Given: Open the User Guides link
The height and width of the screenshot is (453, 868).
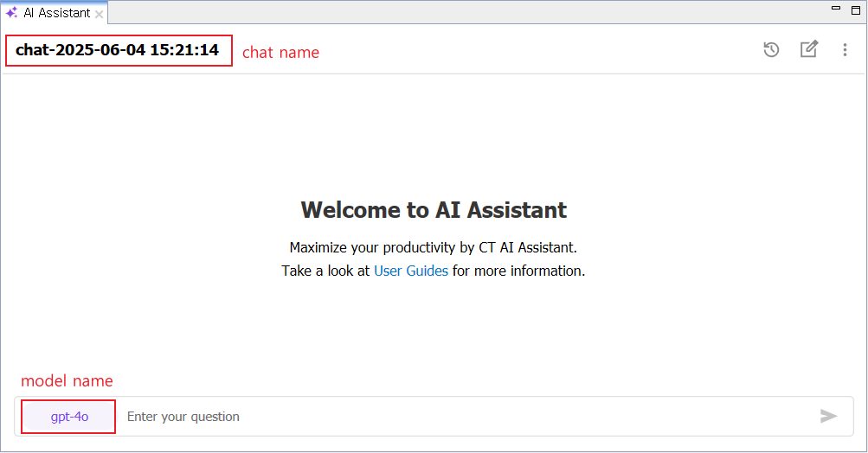Looking at the screenshot, I should tap(411, 271).
